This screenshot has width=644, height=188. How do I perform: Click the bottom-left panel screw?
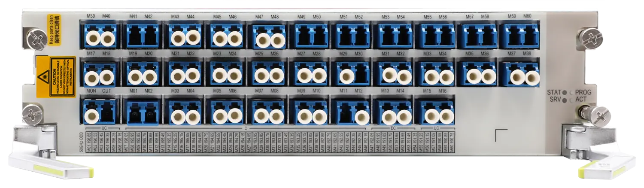(x=33, y=114)
